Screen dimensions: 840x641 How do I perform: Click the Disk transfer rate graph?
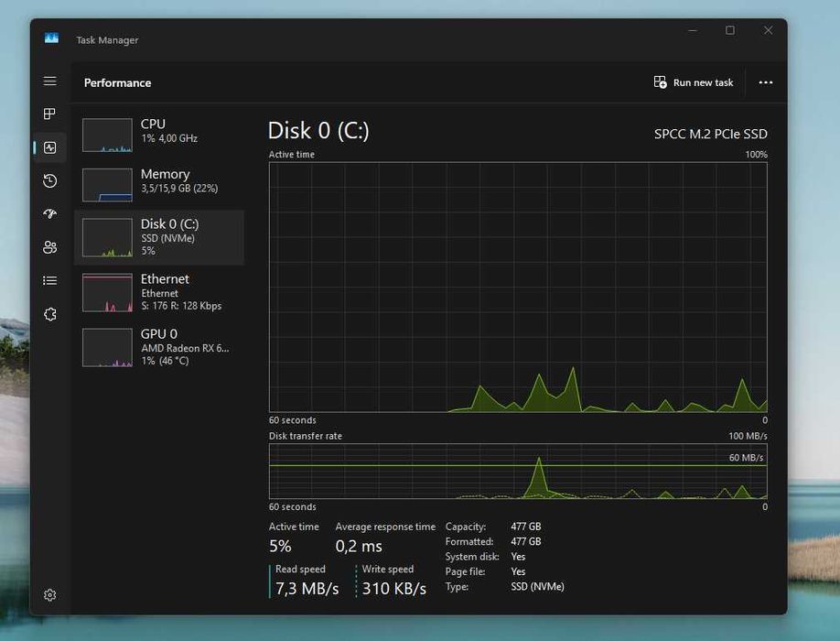click(x=518, y=471)
